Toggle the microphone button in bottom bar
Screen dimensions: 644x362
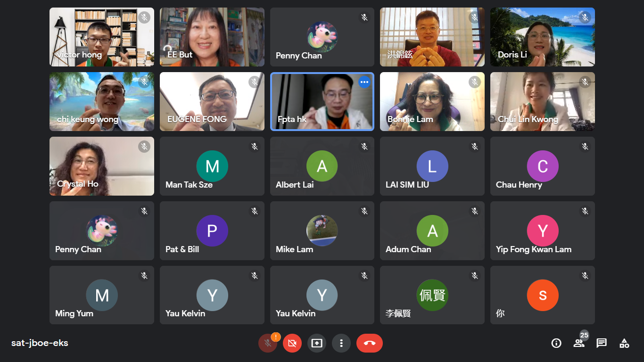pos(267,343)
